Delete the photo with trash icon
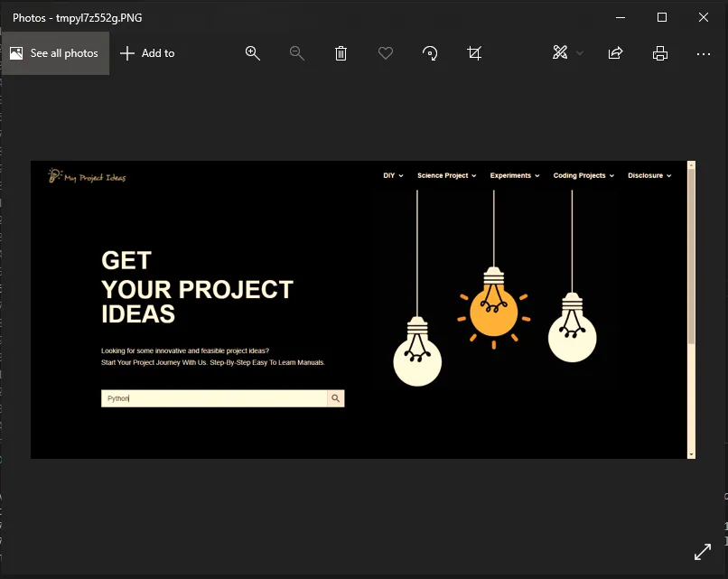This screenshot has width=728, height=579. [341, 53]
